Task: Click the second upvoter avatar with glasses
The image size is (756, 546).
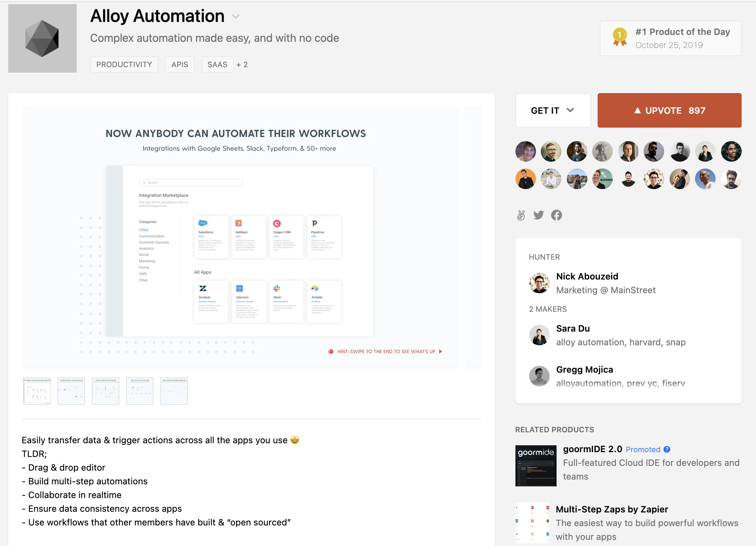Action: (551, 151)
